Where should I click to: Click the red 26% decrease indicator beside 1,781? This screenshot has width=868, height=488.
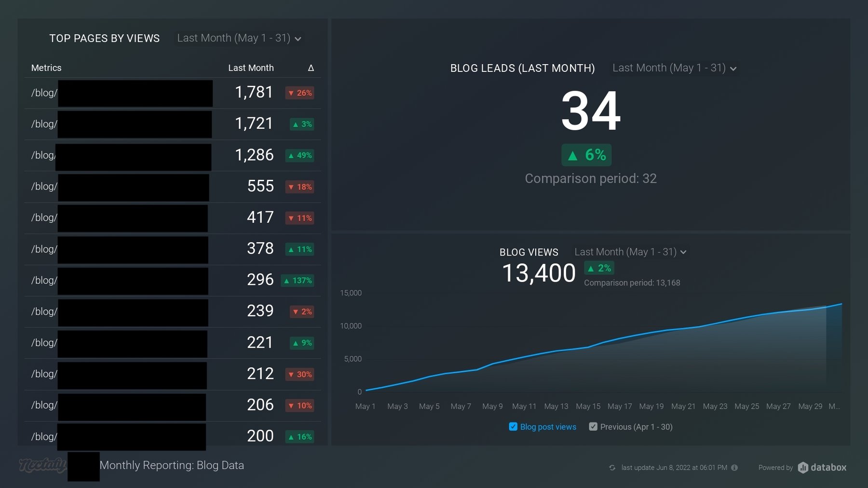pos(300,93)
